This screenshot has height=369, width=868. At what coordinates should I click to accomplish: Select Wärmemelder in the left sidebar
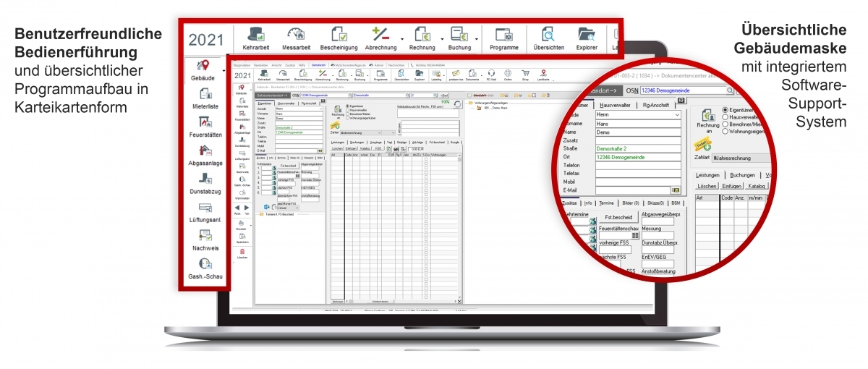click(x=242, y=193)
